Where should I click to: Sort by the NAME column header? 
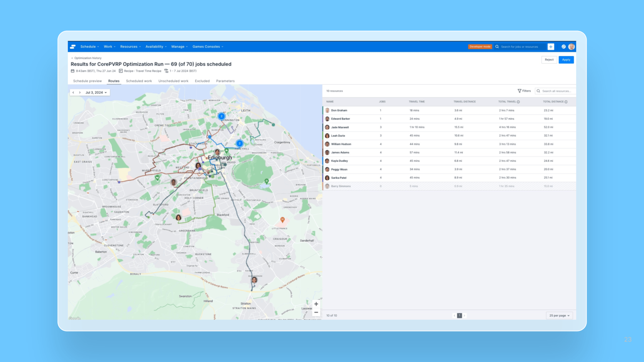pos(330,102)
